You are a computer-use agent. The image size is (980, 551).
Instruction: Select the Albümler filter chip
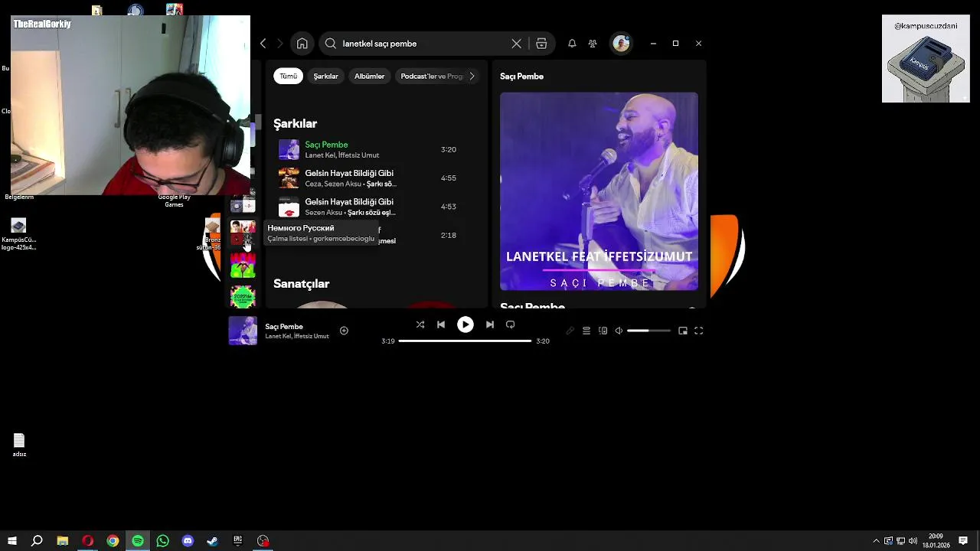tap(369, 77)
